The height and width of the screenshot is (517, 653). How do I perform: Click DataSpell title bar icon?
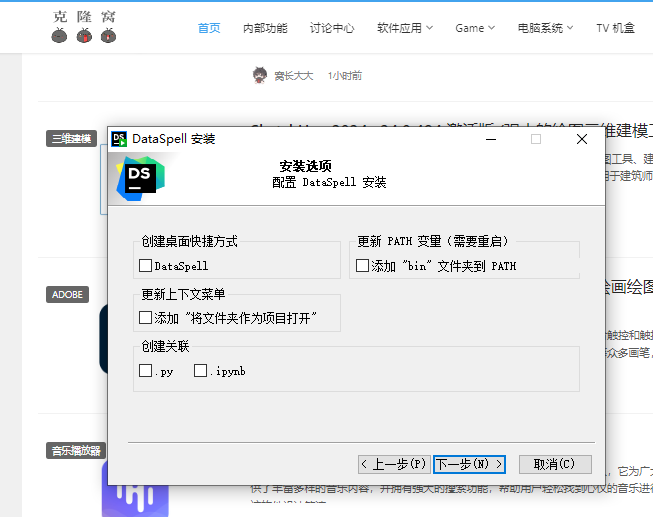coord(119,139)
